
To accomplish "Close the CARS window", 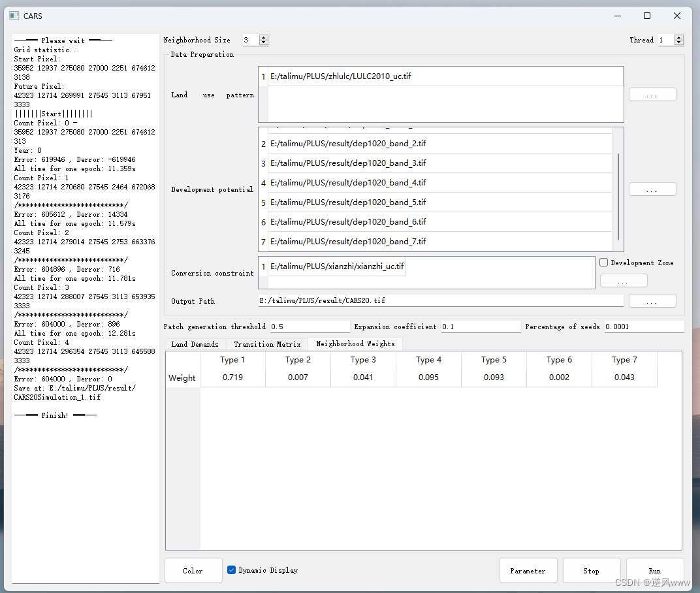I will 676,16.
